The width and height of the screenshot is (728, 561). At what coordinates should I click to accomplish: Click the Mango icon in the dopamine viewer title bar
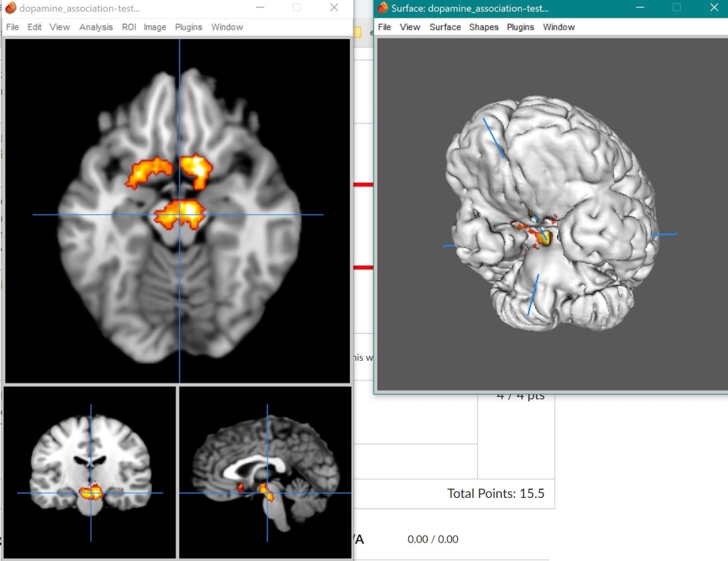pyautogui.click(x=11, y=9)
